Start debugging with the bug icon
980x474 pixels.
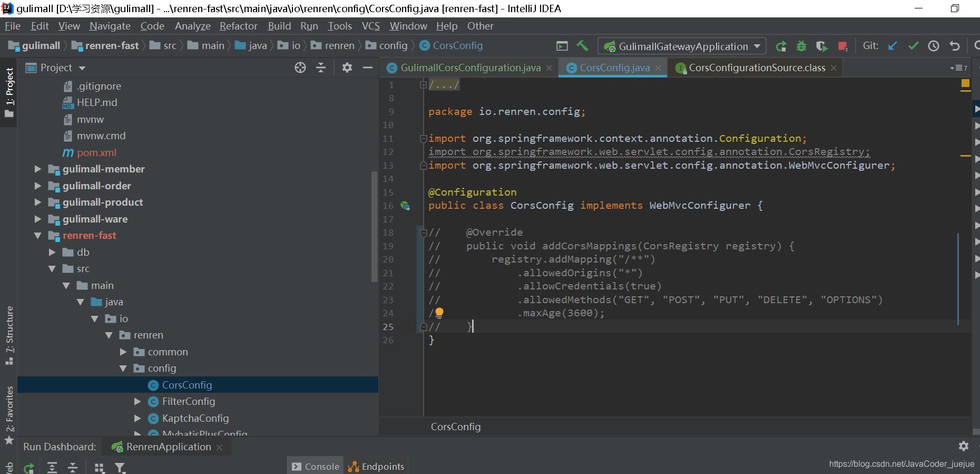click(x=801, y=46)
